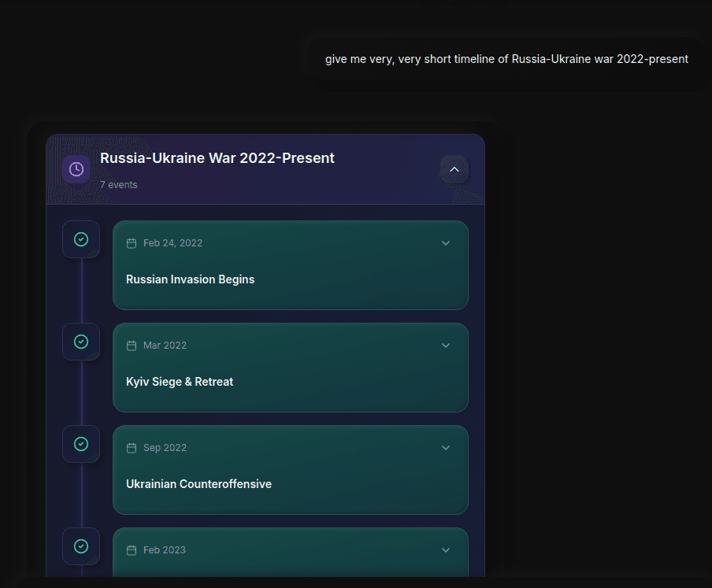
Task: Select the check-circle marker for Feb 2023 event
Action: [x=81, y=546]
